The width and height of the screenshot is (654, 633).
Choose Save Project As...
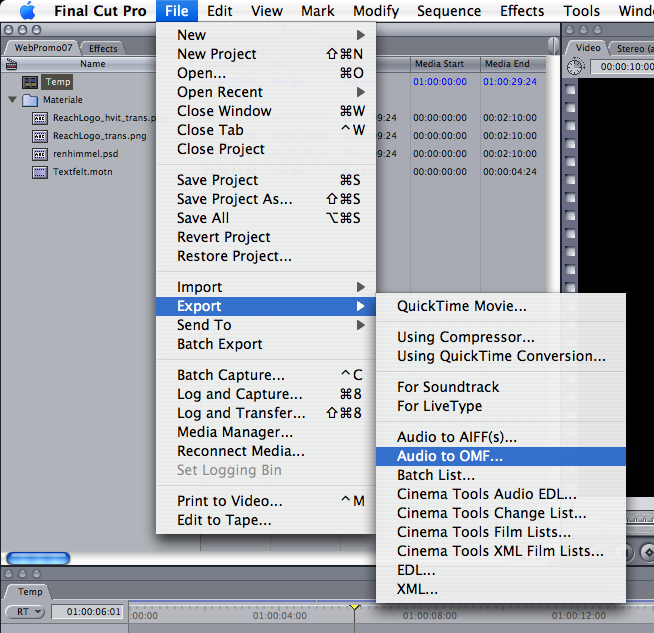point(266,199)
